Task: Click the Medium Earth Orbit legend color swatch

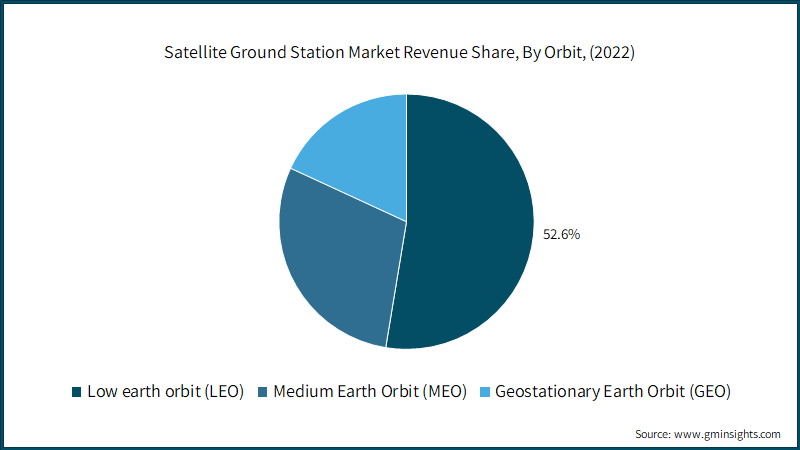Action: [263, 392]
